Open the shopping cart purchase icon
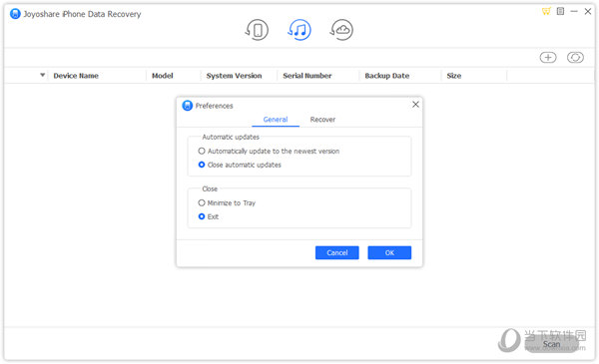599x364 pixels. 546,11
